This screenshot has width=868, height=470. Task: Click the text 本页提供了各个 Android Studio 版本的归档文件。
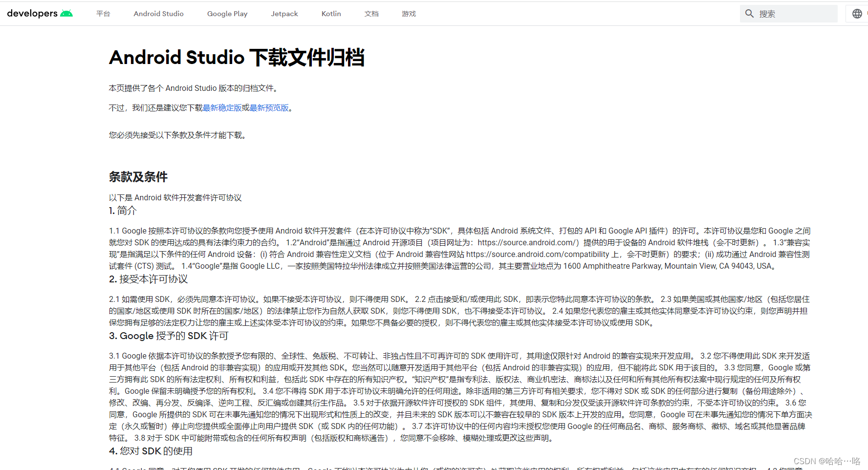tap(195, 88)
